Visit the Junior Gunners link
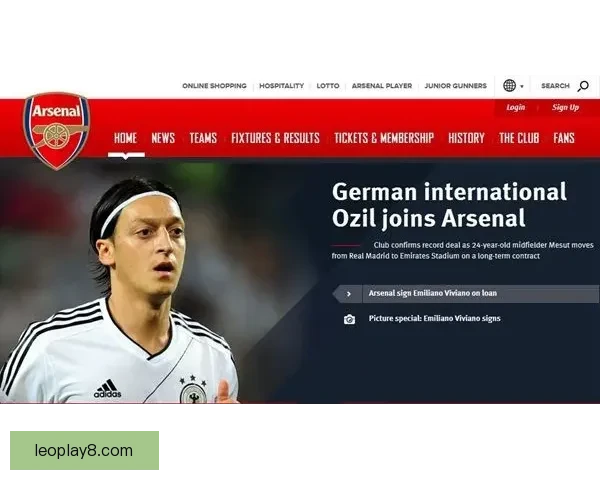 455,86
